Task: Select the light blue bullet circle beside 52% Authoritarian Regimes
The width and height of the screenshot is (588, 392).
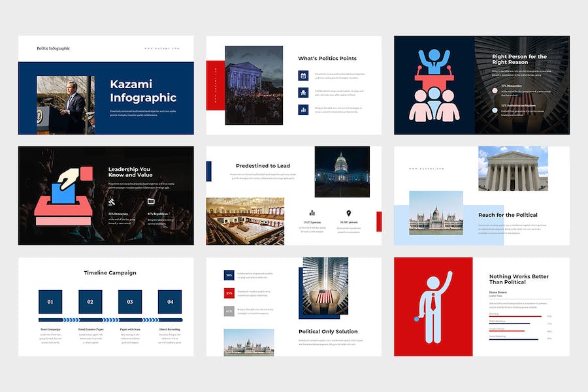Action: [495, 110]
